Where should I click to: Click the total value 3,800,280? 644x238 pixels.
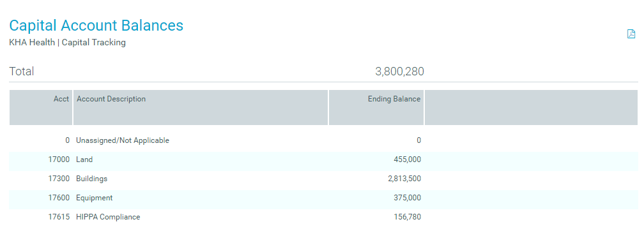tap(400, 72)
